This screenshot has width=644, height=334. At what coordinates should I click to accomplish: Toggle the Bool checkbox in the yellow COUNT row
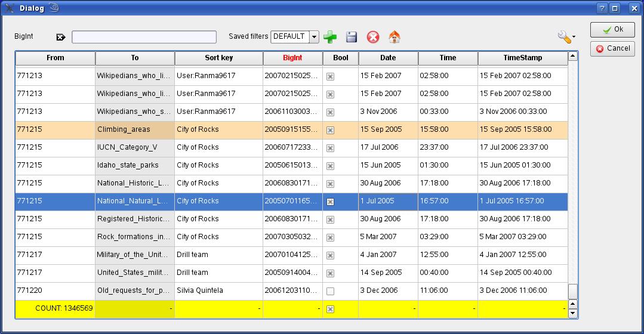click(330, 310)
